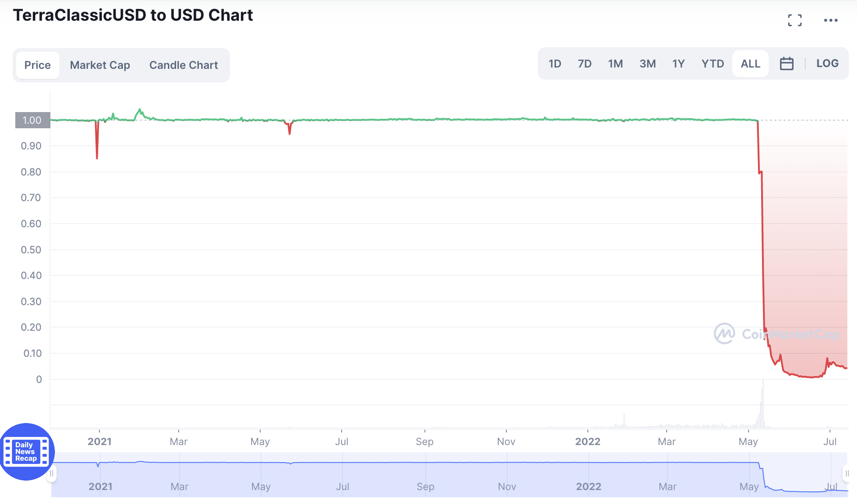Grab the right range navigator handle
Image resolution: width=857 pixels, height=504 pixels.
pos(847,473)
